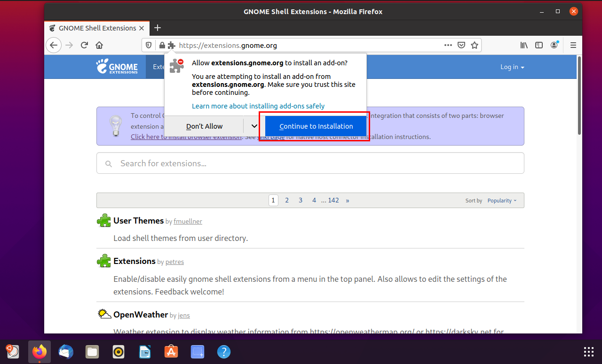The height and width of the screenshot is (364, 602).
Task: Click the Disks icon in the dock
Action: click(13, 351)
